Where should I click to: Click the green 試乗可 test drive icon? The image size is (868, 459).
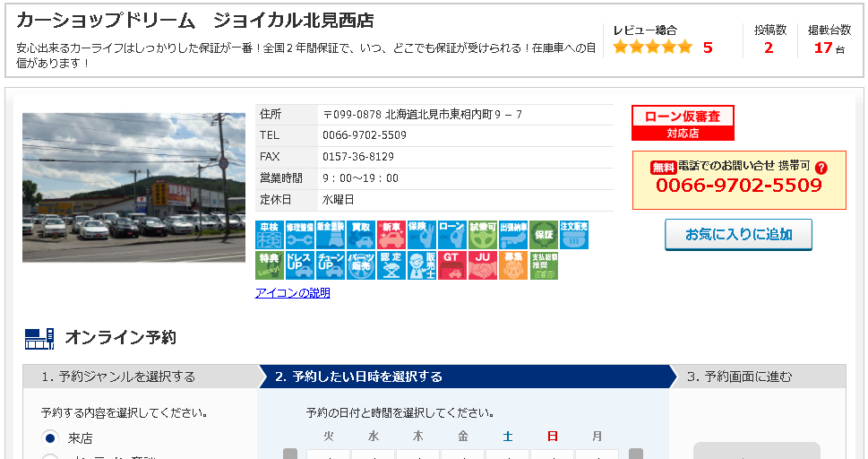483,235
